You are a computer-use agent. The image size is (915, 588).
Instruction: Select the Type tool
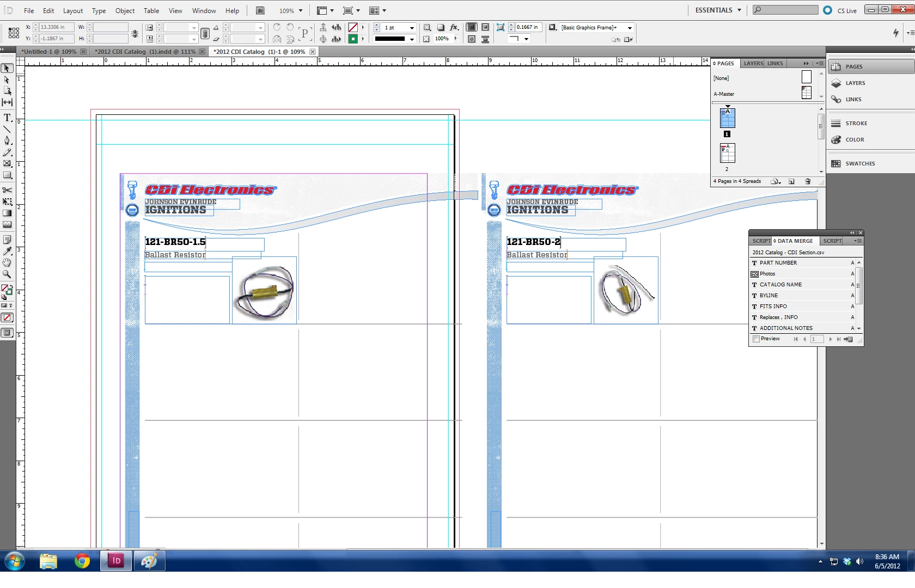pyautogui.click(x=7, y=118)
